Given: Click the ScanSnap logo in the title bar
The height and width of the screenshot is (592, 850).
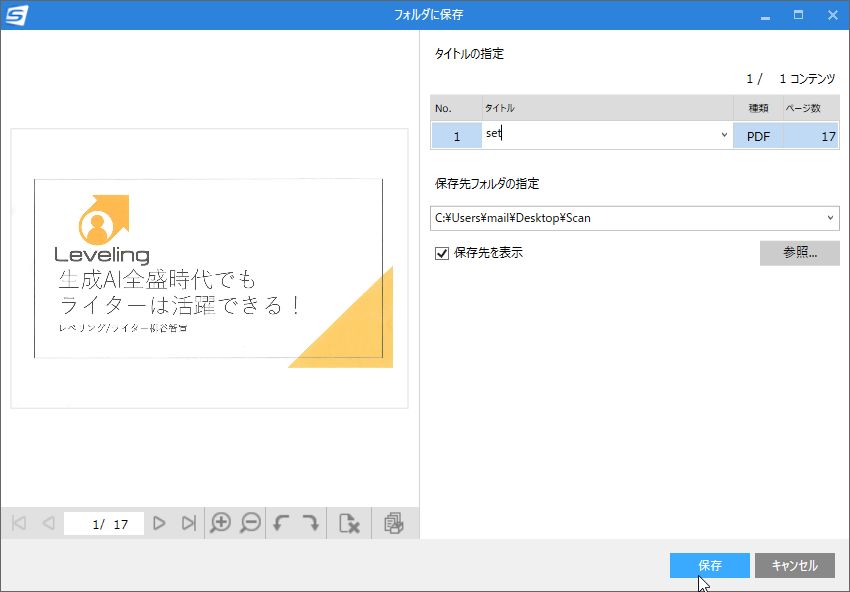Looking at the screenshot, I should (x=17, y=14).
